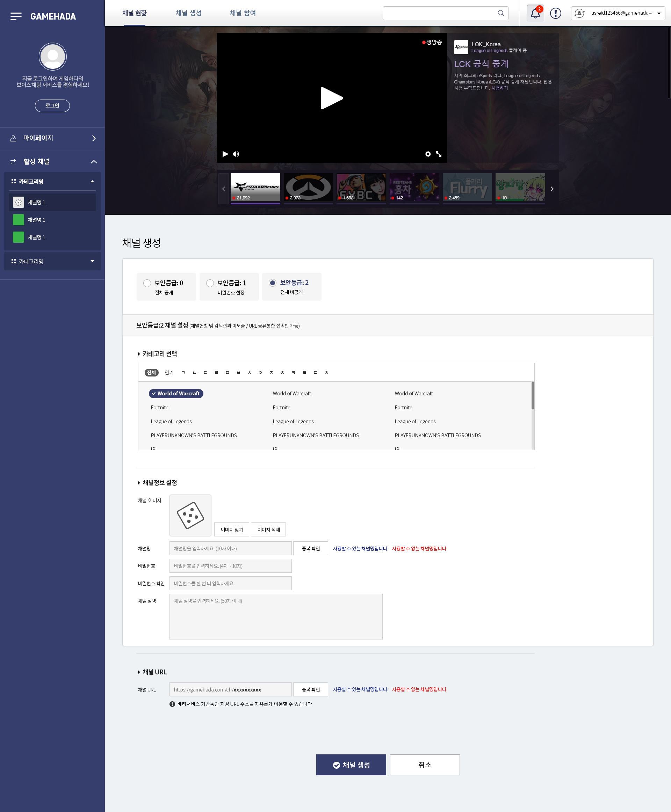
Task: Click the 채널명 input field
Action: [230, 549]
